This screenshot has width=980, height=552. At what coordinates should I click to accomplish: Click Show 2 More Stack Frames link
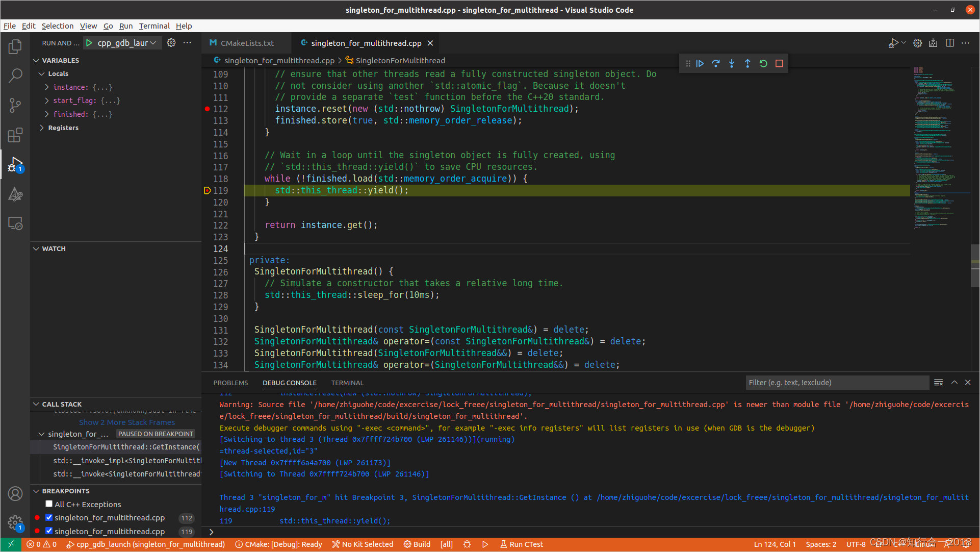pos(127,422)
